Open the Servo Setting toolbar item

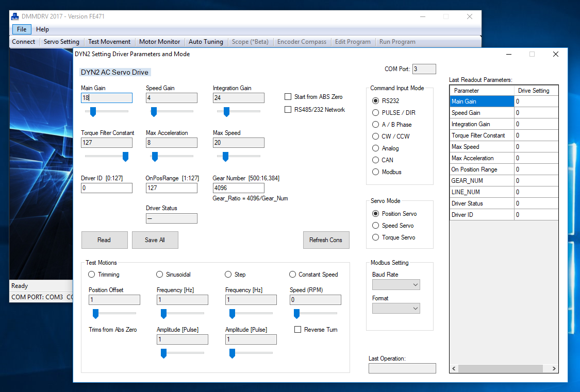tap(61, 42)
